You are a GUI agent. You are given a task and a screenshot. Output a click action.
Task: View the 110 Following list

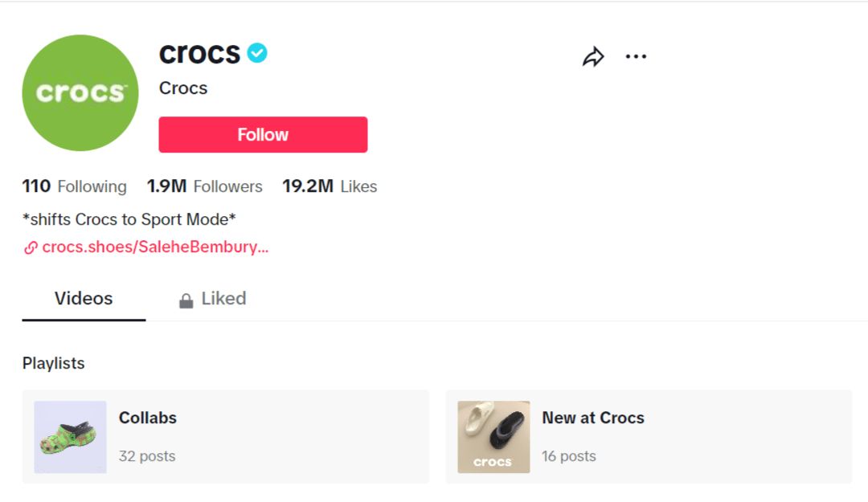pos(74,187)
